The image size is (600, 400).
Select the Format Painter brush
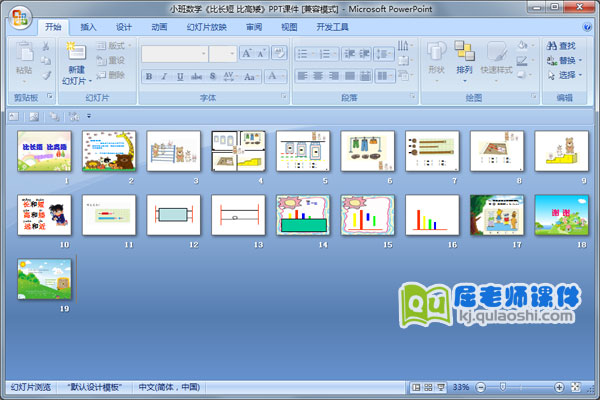point(46,75)
